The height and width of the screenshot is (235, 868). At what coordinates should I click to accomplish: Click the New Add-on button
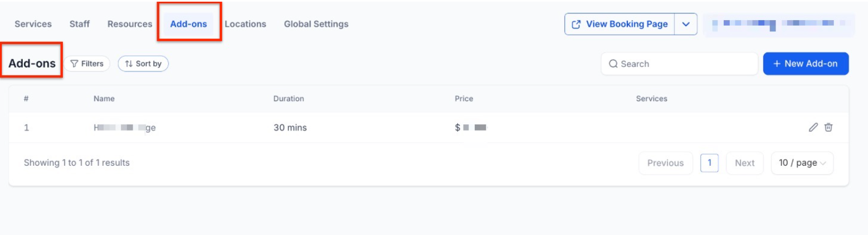pos(806,64)
